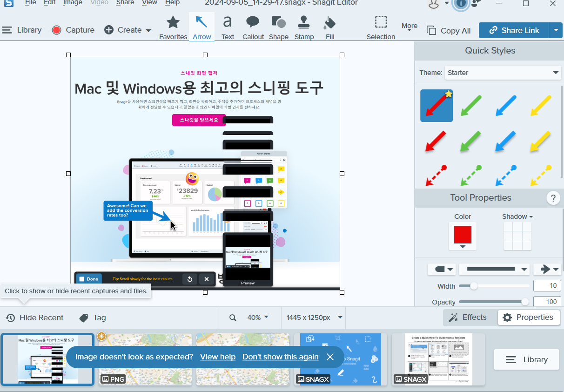
Task: Open the Share Link dropdown arrow
Action: tap(556, 30)
